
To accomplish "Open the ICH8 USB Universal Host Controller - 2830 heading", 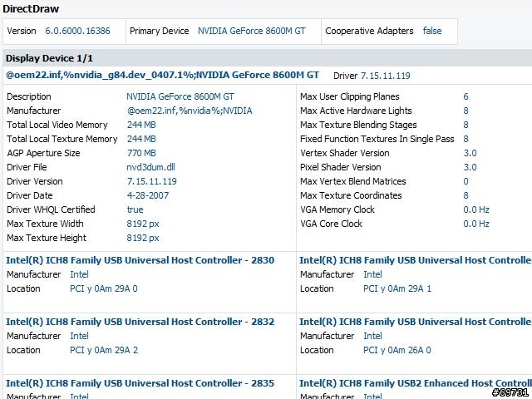I will click(x=140, y=260).
